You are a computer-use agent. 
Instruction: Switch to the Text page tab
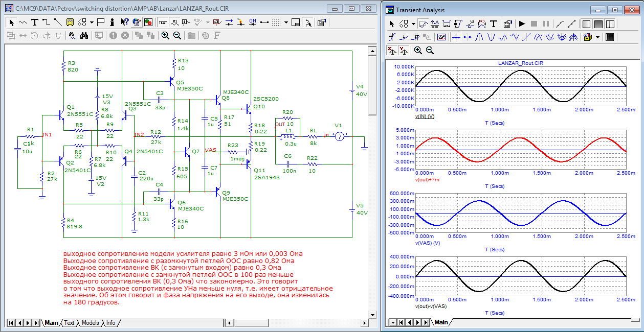pyautogui.click(x=69, y=323)
